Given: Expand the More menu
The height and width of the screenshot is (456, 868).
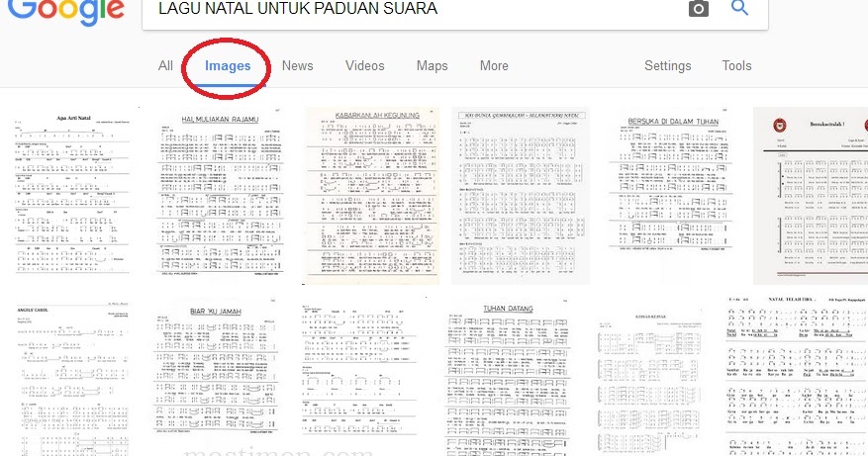Looking at the screenshot, I should (x=494, y=66).
